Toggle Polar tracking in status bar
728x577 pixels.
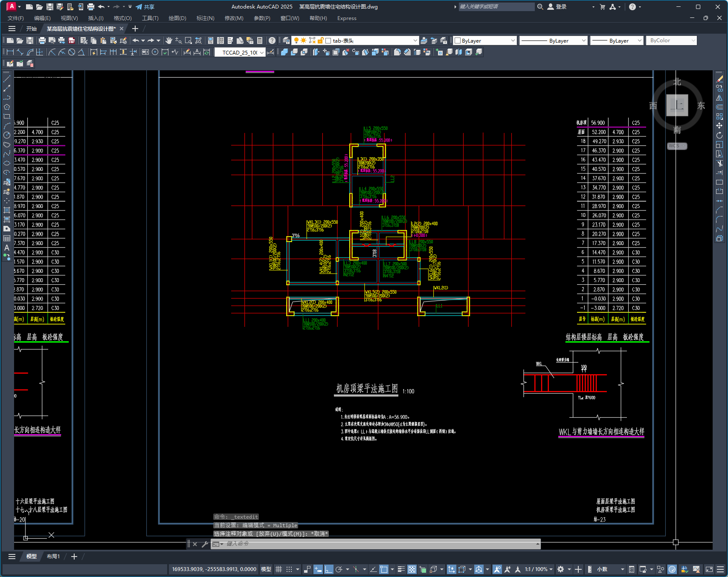(339, 569)
